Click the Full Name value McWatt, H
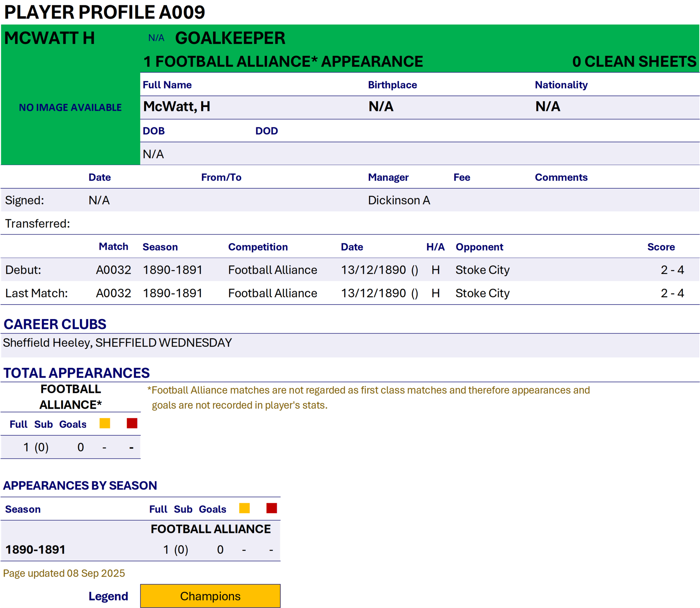Image resolution: width=700 pixels, height=608 pixels. 176,107
